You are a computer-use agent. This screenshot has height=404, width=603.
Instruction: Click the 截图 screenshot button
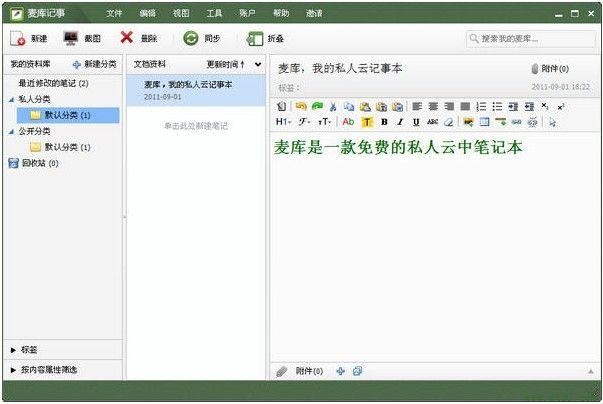(82, 38)
